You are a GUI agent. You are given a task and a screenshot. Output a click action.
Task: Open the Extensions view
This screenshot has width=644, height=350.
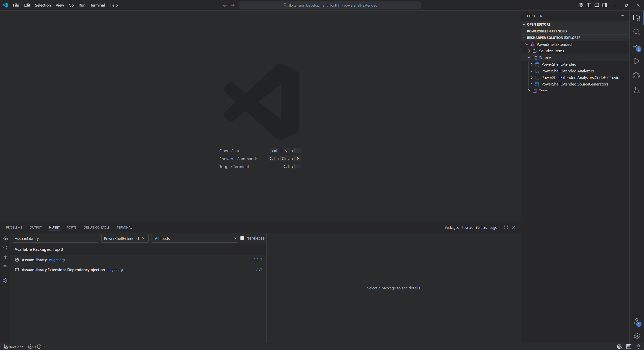636,75
